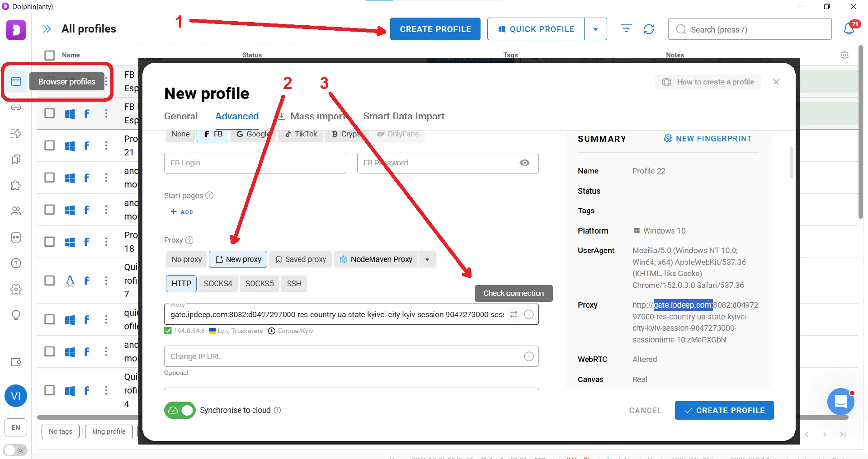
Task: Open the support chat bubble
Action: point(840,401)
